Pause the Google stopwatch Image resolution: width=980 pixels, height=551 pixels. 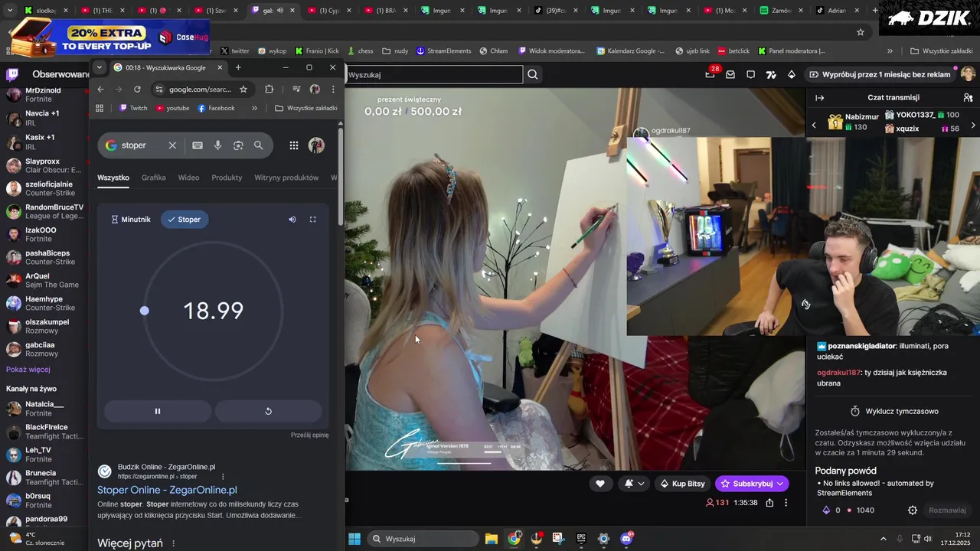pyautogui.click(x=158, y=411)
